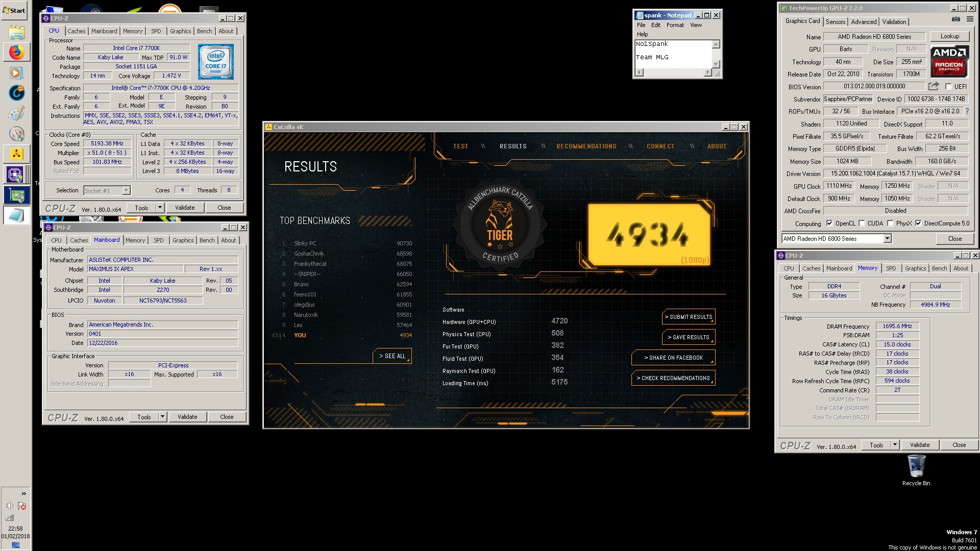This screenshot has height=551, width=980.
Task: Open the Advanced tab in GPU-Z
Action: coord(864,22)
